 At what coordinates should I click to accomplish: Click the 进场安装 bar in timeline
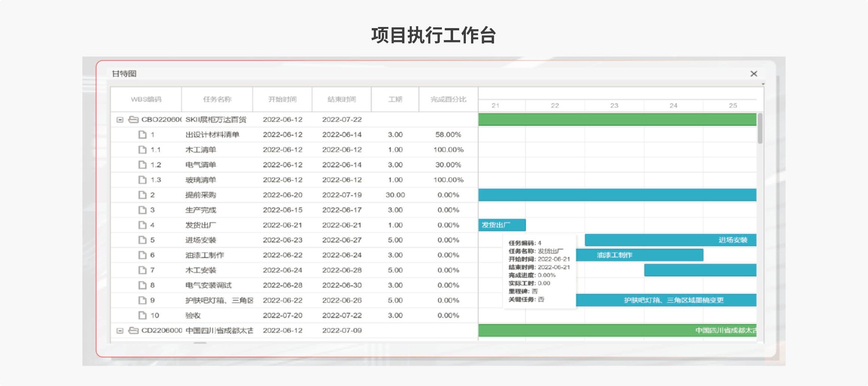(670, 240)
